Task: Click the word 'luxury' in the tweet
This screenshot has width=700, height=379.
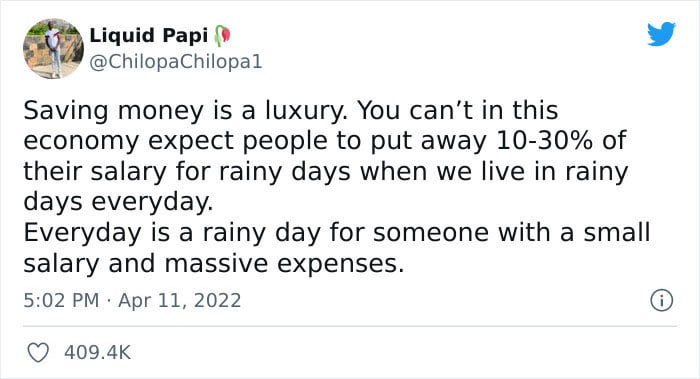Action: 304,111
